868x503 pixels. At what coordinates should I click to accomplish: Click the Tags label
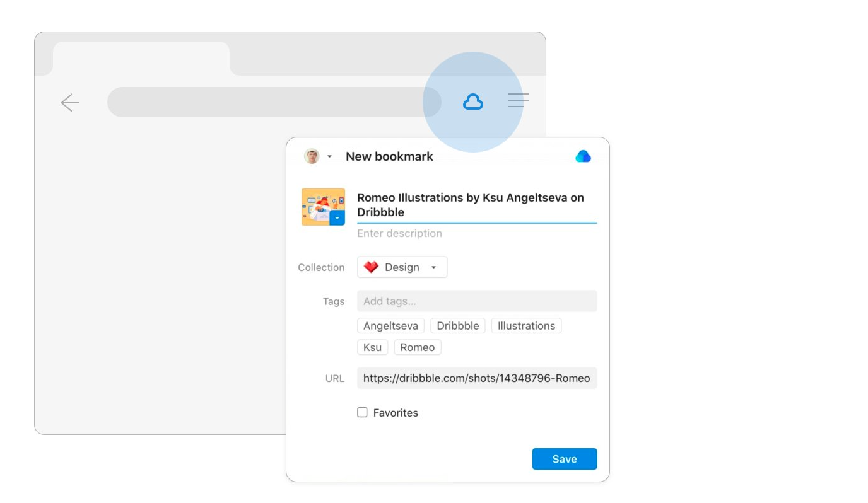pyautogui.click(x=334, y=301)
